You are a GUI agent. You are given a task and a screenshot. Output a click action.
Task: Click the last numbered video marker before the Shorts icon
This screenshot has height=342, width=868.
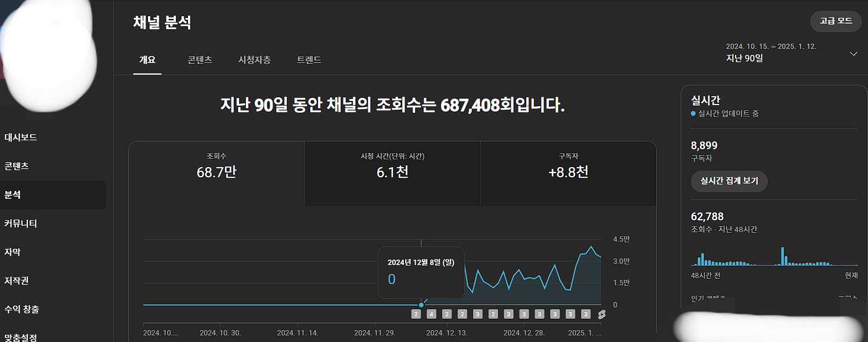(586, 314)
